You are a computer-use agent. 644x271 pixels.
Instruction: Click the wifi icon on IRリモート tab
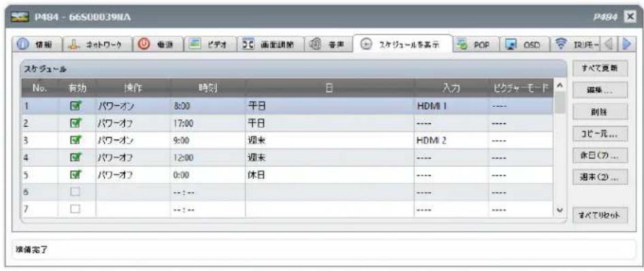click(561, 44)
